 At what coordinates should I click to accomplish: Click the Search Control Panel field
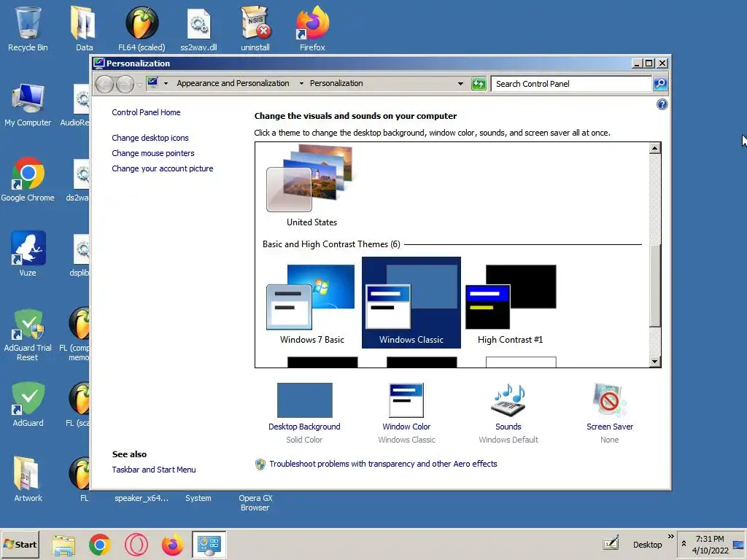pyautogui.click(x=570, y=84)
